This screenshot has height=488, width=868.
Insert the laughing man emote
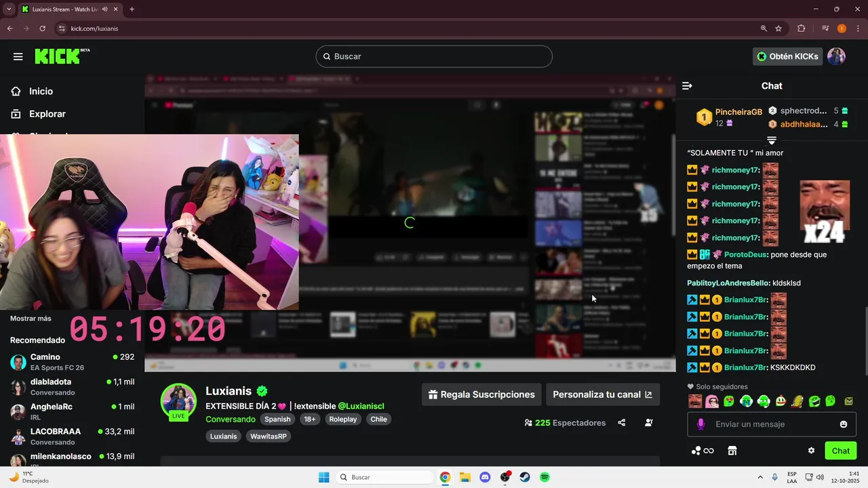[x=695, y=401]
